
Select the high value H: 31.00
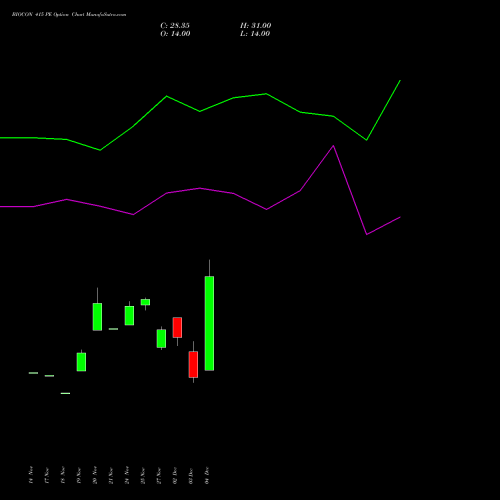pyautogui.click(x=255, y=26)
